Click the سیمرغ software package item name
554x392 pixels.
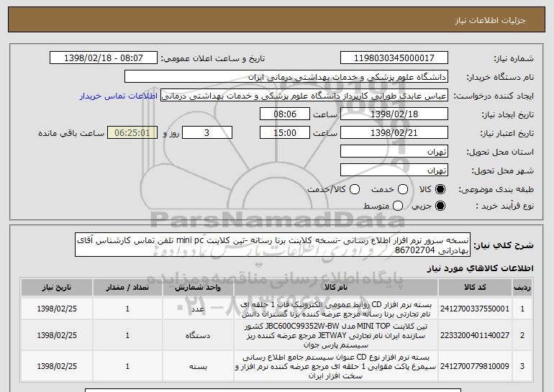[335, 367]
